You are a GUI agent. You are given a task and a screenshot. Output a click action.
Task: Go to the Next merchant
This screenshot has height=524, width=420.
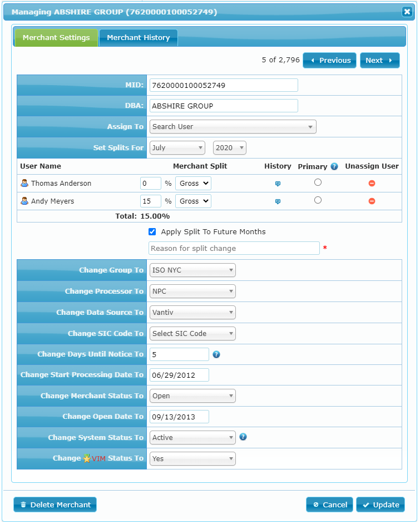click(379, 61)
